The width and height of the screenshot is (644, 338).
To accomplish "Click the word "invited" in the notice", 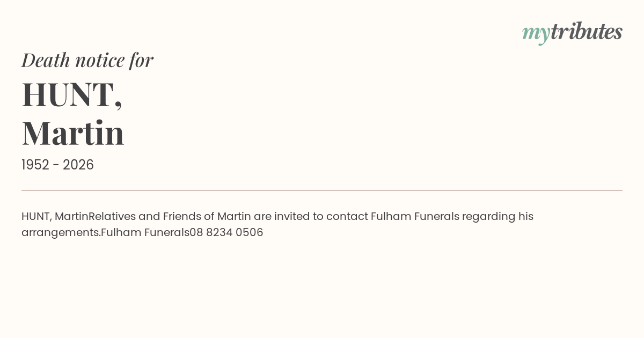I will tap(292, 217).
